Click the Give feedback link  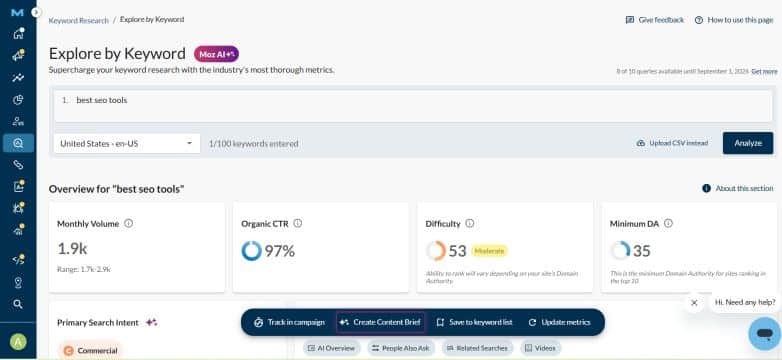[x=654, y=20]
